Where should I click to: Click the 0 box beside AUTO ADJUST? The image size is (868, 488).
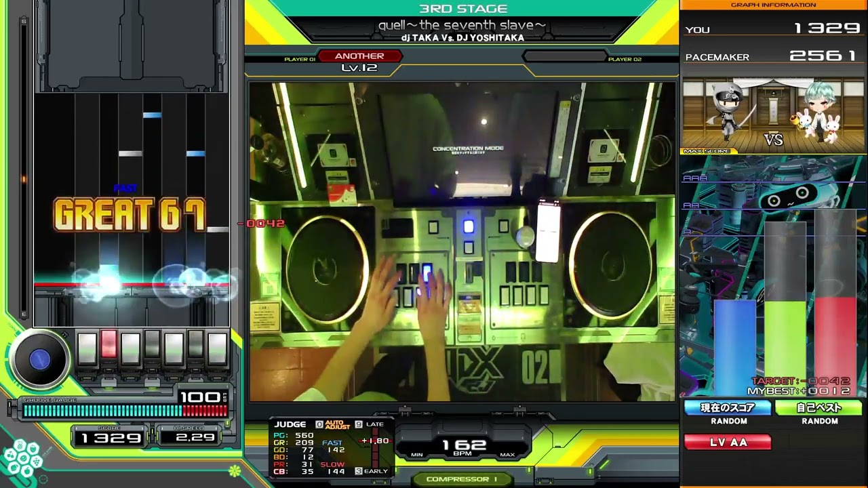pyautogui.click(x=319, y=424)
